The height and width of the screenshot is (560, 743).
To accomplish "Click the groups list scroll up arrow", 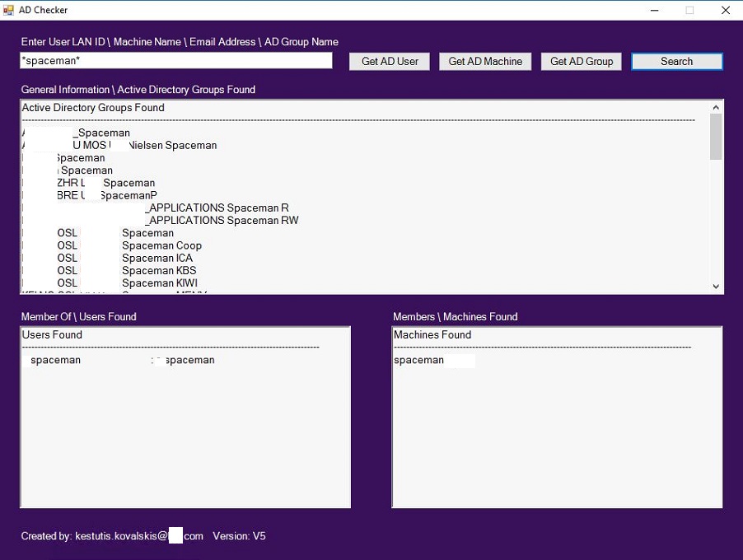I will (x=716, y=108).
